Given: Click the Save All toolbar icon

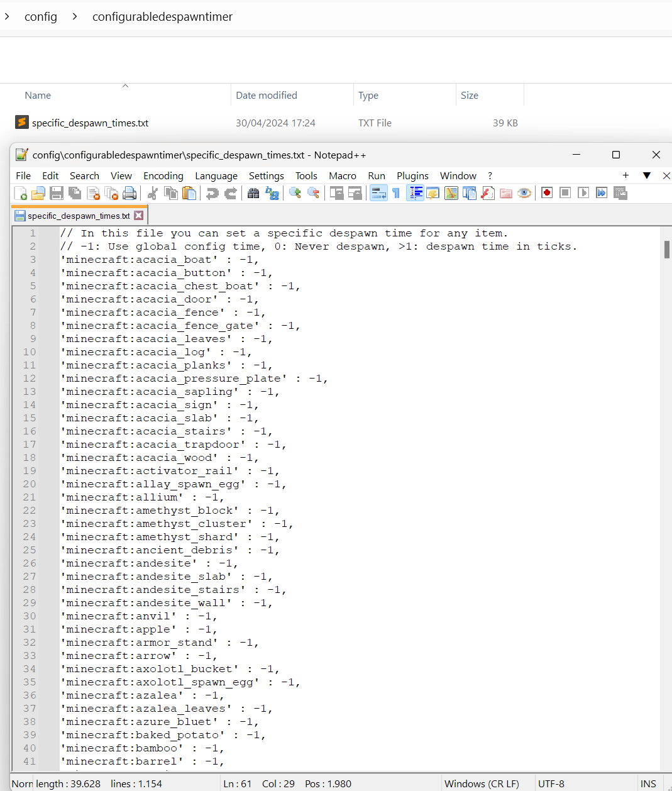Looking at the screenshot, I should click(x=75, y=193).
